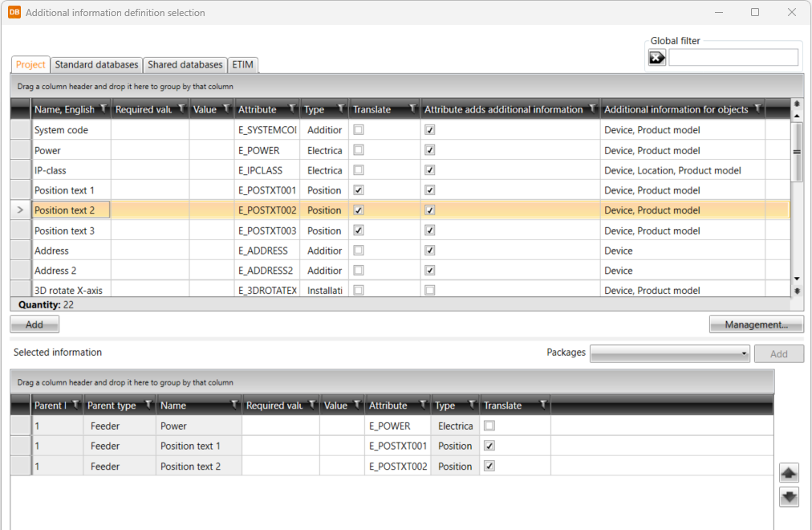This screenshot has height=530, width=812.
Task: Click filter icon on upper Attribute column
Action: point(292,109)
